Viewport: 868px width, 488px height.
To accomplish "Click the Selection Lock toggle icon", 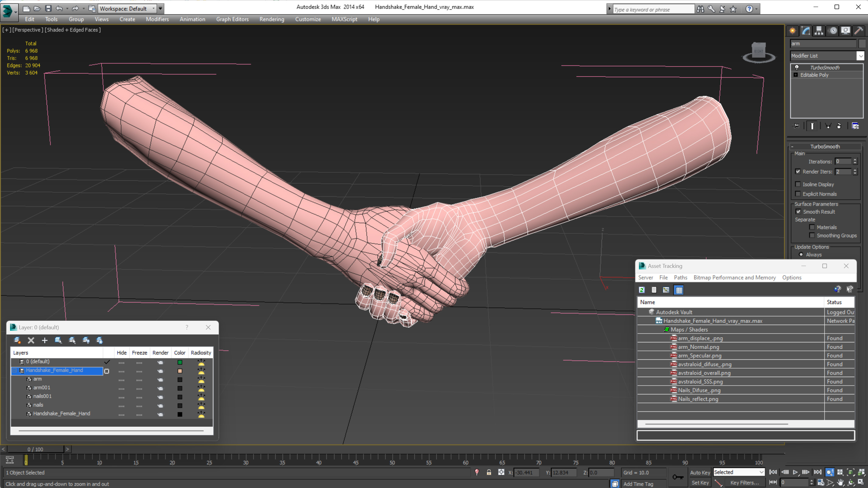I will (489, 472).
